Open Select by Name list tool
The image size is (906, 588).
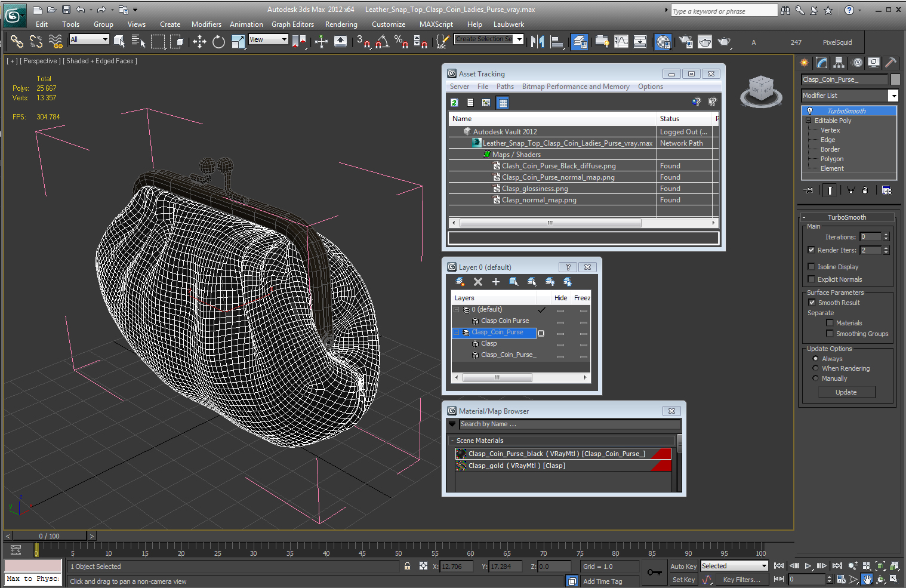tap(138, 41)
